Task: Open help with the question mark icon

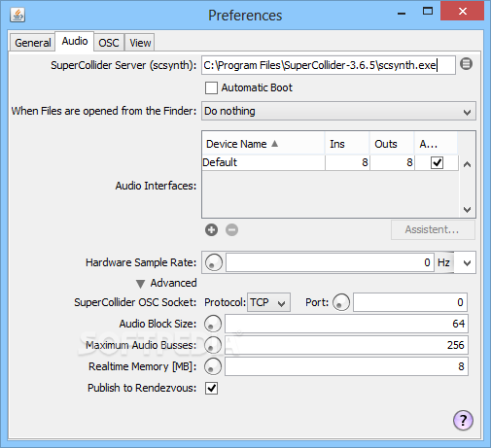Action: (x=463, y=420)
